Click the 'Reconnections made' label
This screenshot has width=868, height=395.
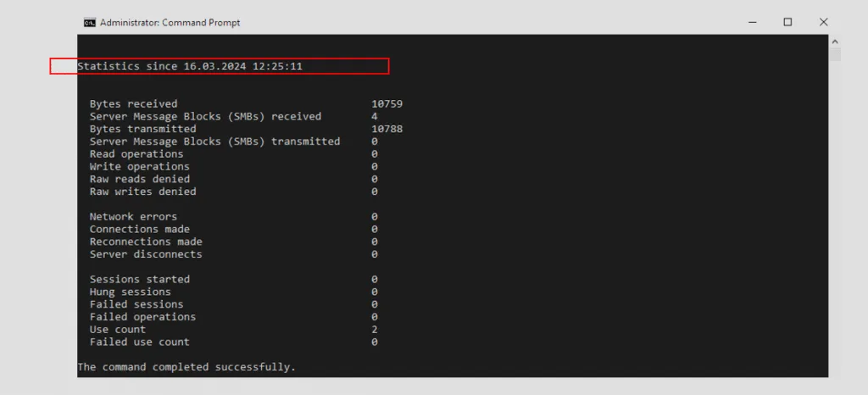tap(146, 242)
